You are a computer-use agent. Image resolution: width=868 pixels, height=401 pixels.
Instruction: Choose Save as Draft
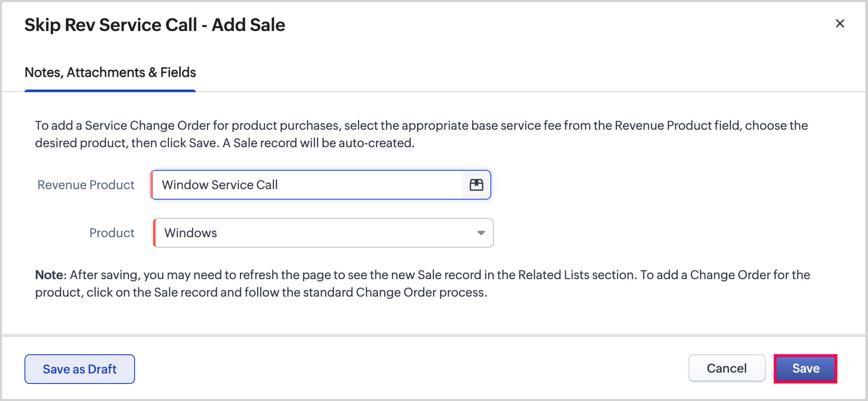tap(80, 369)
